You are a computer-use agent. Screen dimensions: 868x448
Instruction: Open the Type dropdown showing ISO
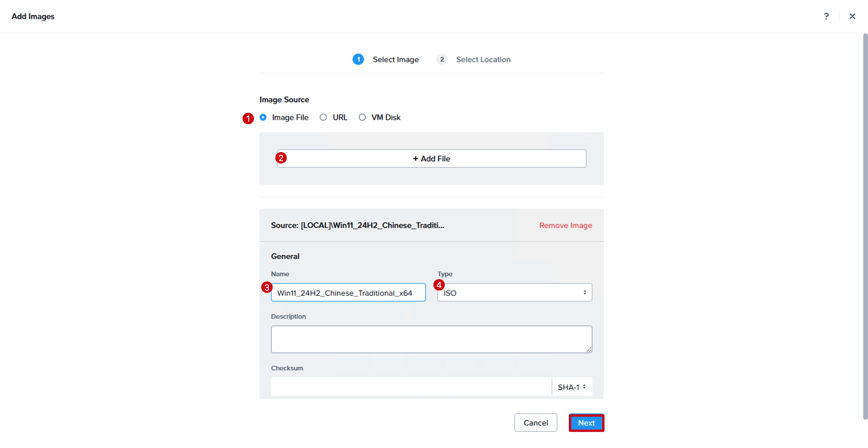pyautogui.click(x=515, y=292)
